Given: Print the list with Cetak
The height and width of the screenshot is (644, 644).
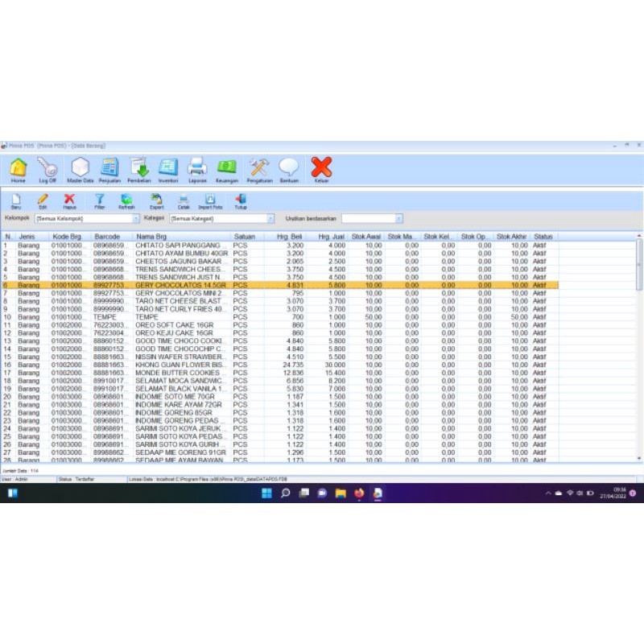Looking at the screenshot, I should tap(184, 201).
